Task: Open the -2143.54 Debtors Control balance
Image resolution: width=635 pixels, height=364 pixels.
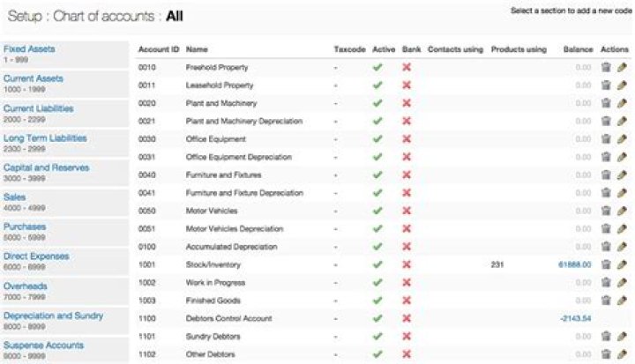Action: pyautogui.click(x=575, y=319)
